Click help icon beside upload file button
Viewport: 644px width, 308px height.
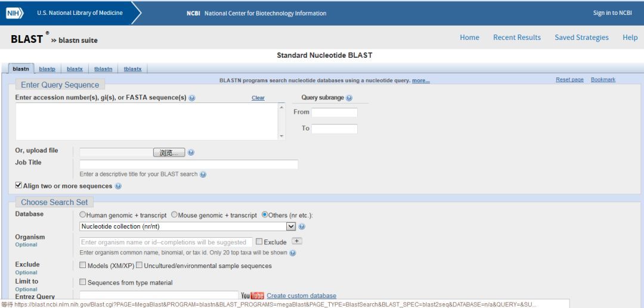[x=191, y=153]
